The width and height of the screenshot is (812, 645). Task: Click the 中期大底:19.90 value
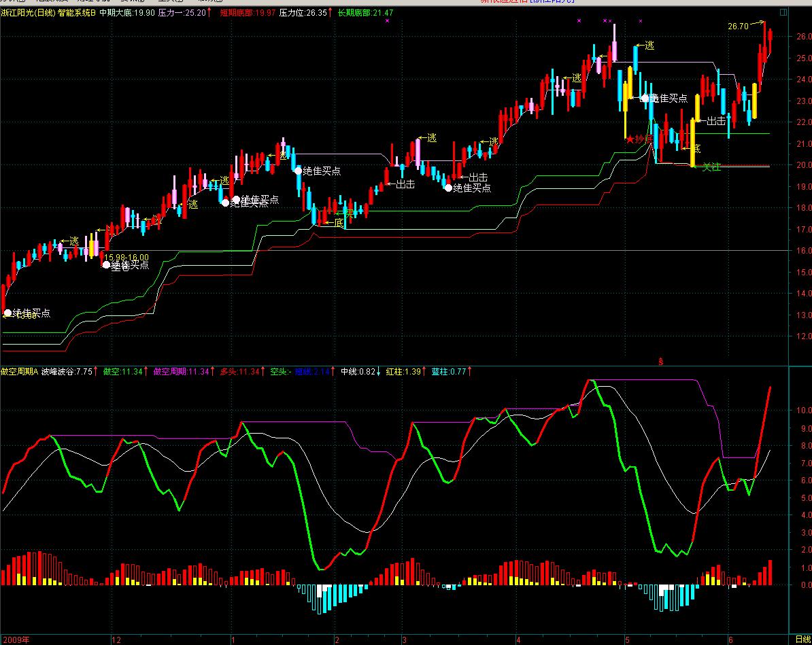click(x=127, y=12)
